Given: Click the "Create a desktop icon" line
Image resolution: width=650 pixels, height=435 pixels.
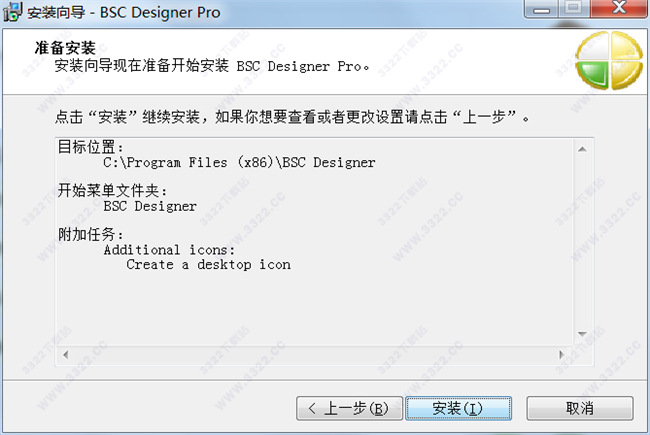Looking at the screenshot, I should pyautogui.click(x=208, y=265).
